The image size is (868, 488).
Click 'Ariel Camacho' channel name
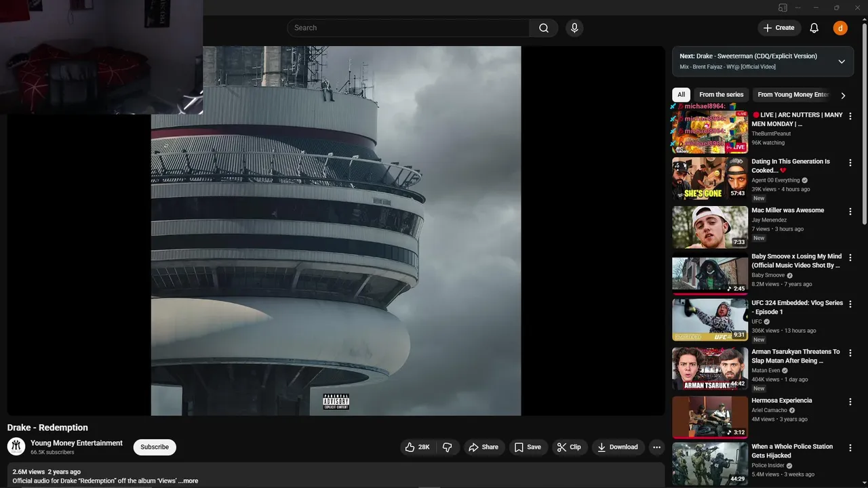tap(769, 410)
